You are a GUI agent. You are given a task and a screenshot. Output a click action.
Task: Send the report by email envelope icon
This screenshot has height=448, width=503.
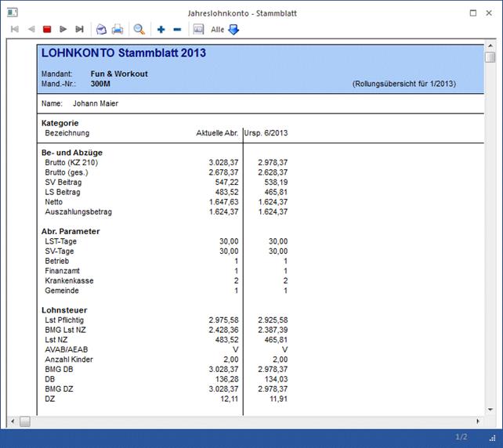point(101,30)
